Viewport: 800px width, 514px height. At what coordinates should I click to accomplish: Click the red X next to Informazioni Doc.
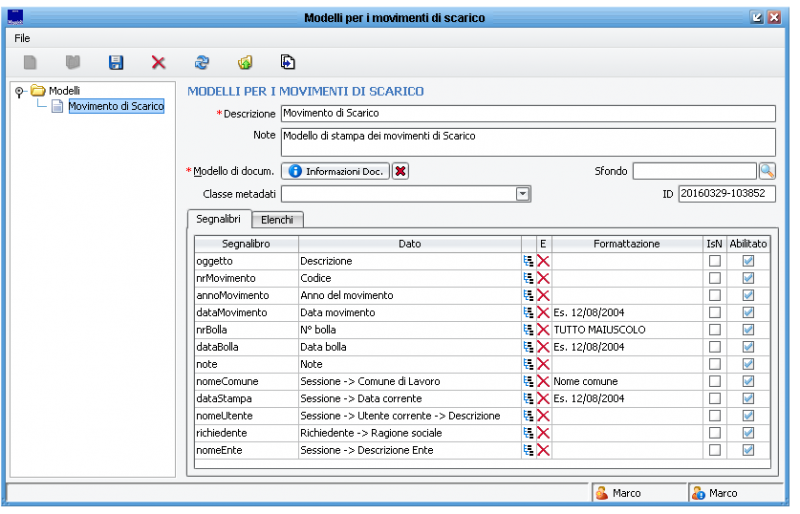click(x=400, y=171)
